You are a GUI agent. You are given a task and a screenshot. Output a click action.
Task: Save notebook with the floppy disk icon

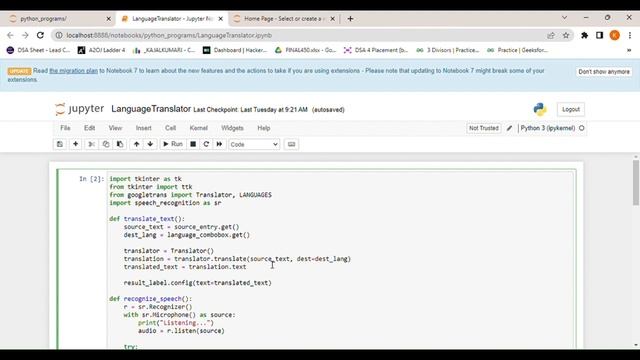[60, 144]
